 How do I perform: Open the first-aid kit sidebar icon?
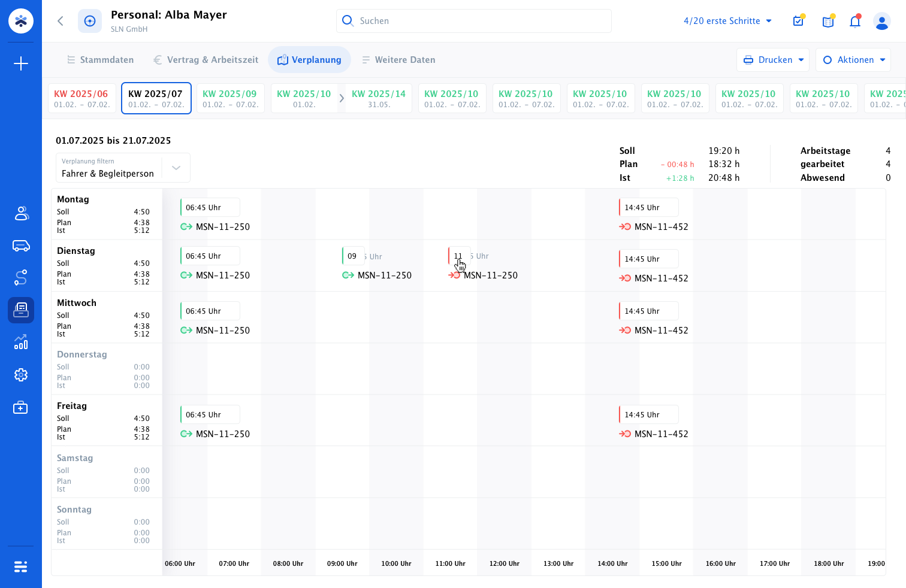click(21, 408)
